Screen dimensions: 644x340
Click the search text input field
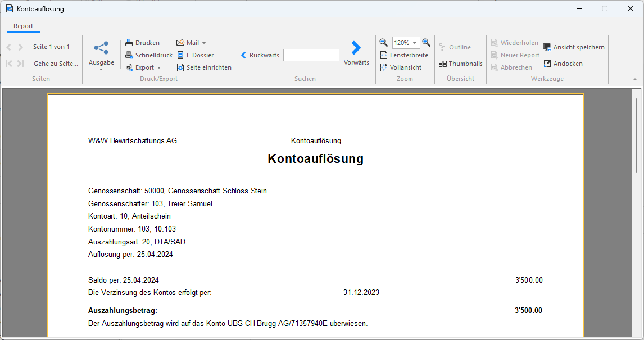(x=311, y=55)
